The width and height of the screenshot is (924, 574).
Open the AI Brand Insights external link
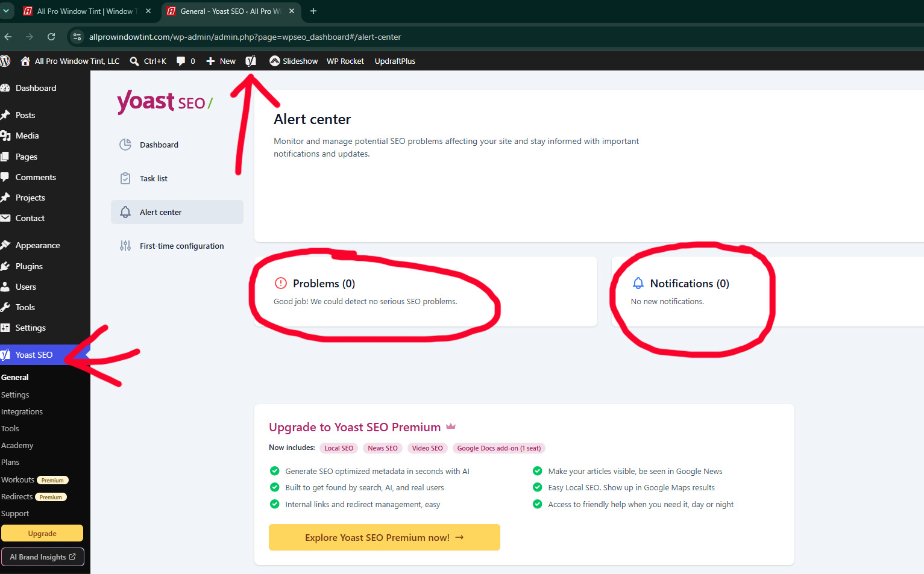42,557
